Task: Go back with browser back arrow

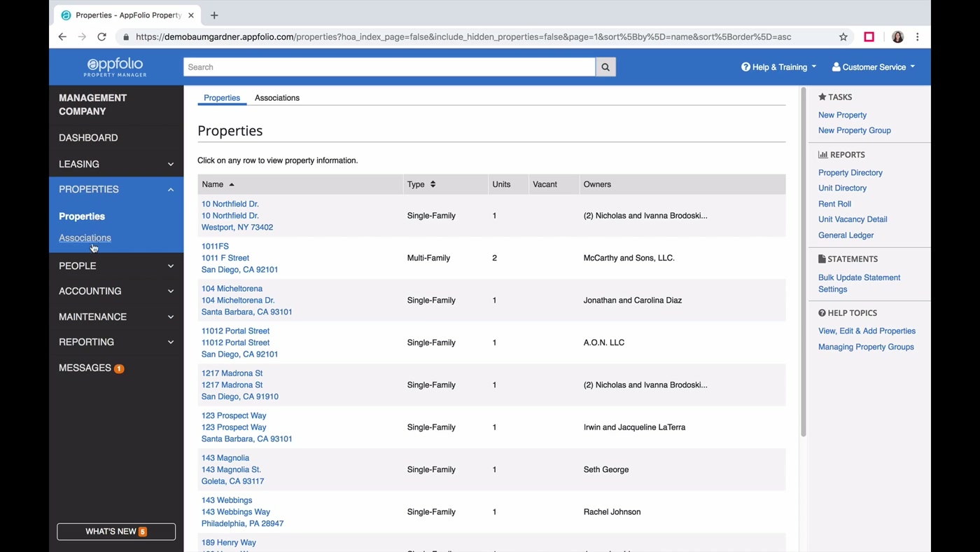Action: tap(62, 37)
